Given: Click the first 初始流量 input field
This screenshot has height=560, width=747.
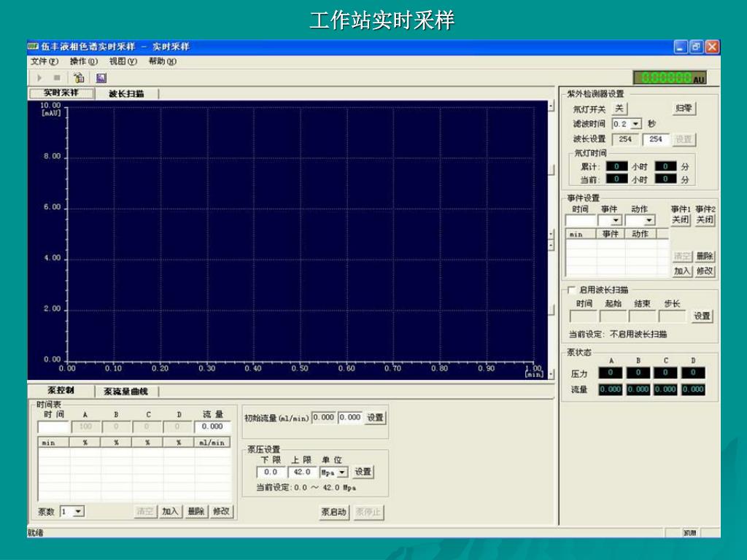Looking at the screenshot, I should point(323,418).
